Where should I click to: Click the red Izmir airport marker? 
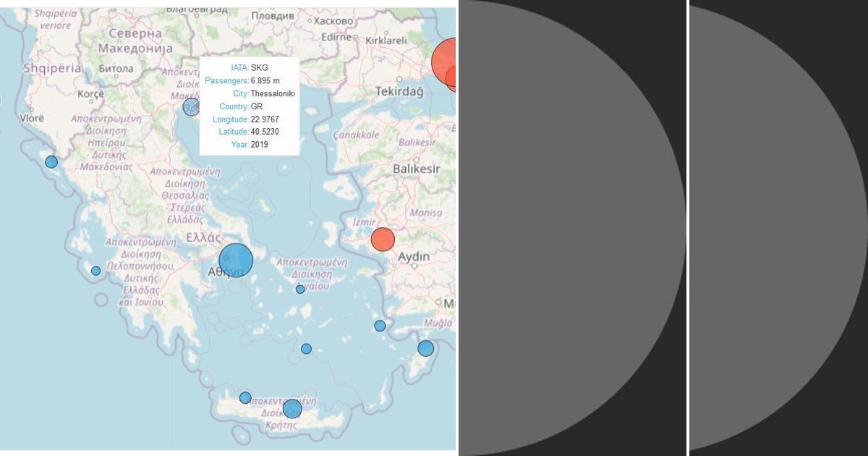coord(381,237)
